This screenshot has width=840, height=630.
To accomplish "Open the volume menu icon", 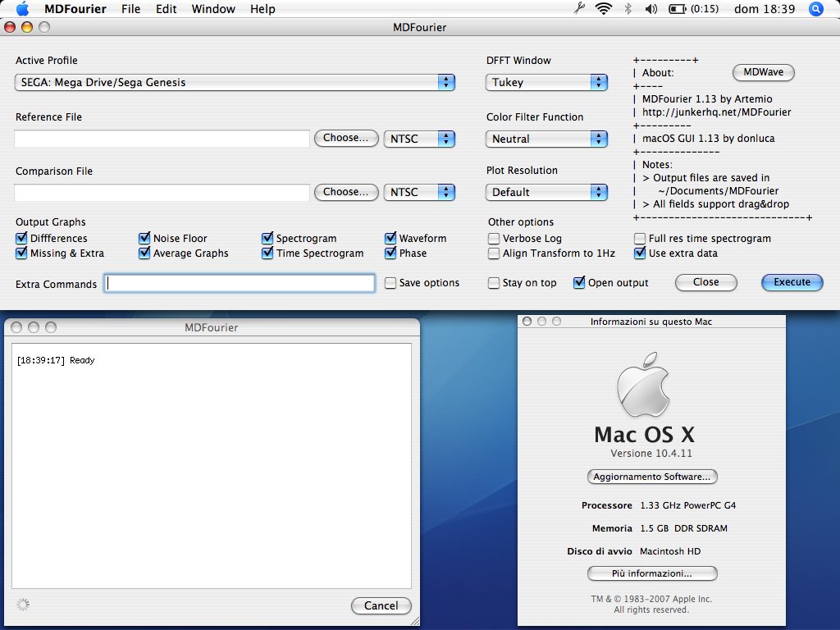I will (x=651, y=8).
